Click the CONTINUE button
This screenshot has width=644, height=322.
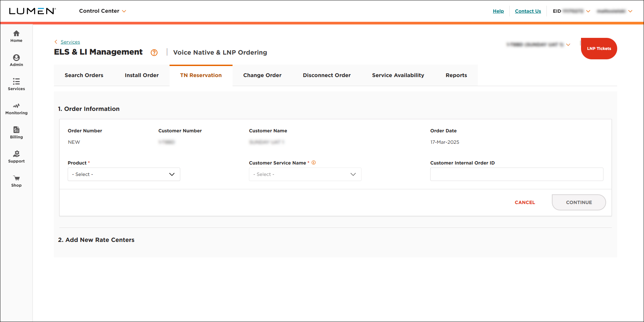point(579,202)
